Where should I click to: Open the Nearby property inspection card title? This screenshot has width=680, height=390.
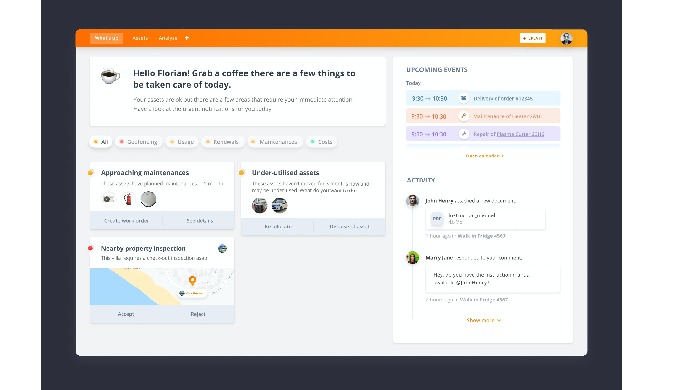(x=143, y=249)
